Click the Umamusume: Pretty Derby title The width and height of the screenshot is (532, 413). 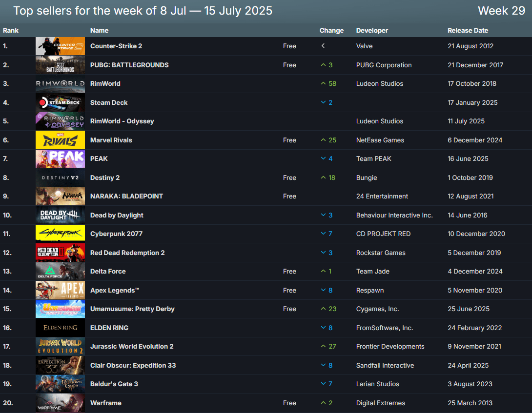click(132, 309)
